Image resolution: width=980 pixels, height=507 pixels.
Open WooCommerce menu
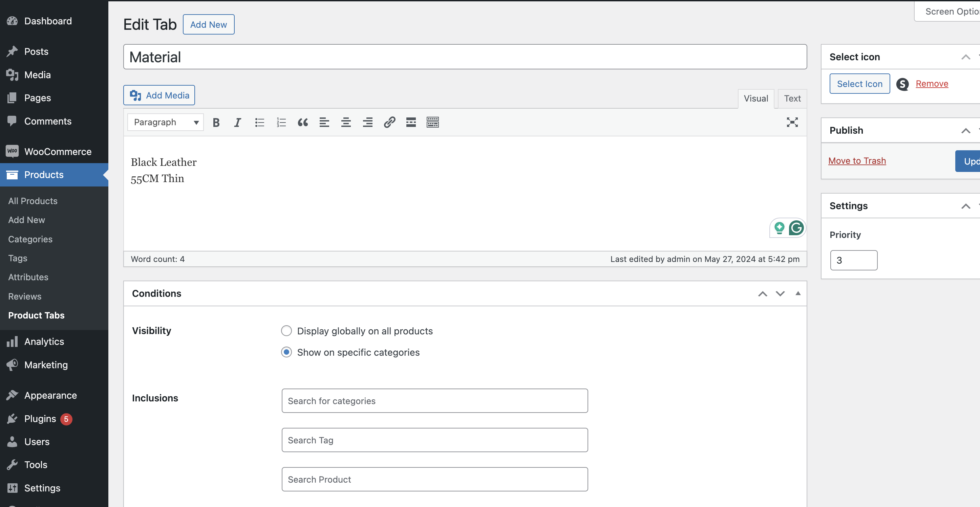click(54, 151)
